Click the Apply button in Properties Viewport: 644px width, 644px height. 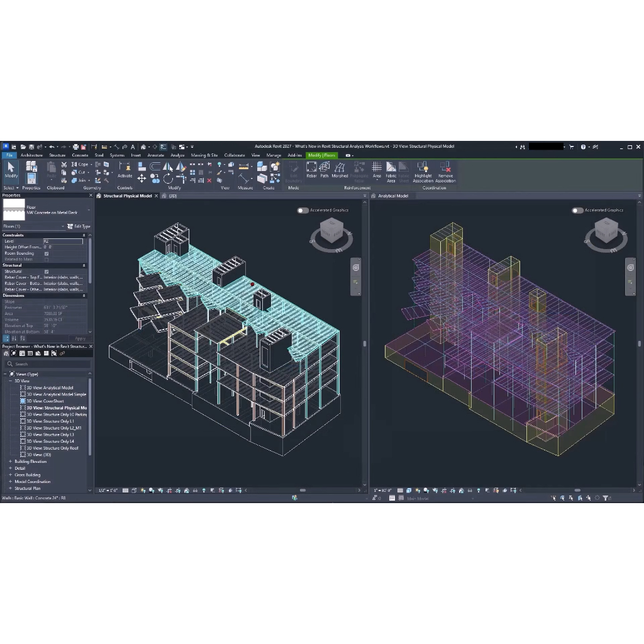80,338
